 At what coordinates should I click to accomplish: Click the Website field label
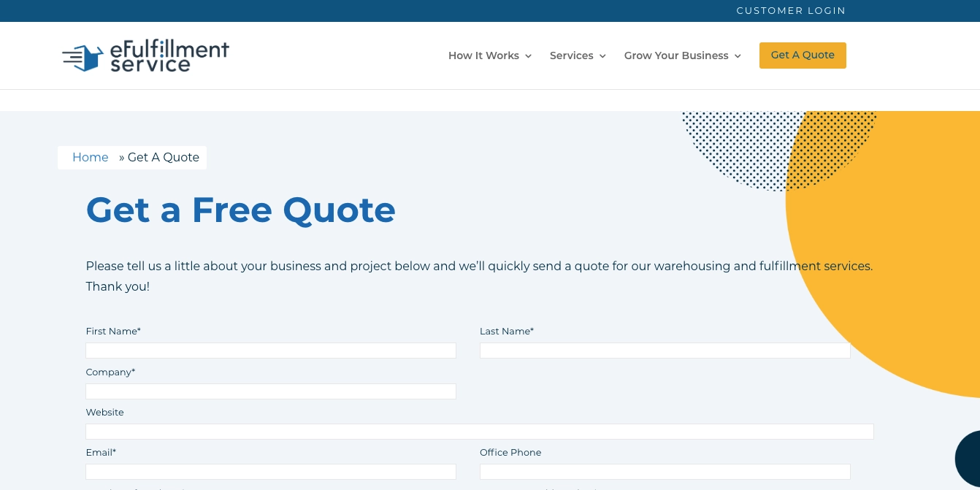point(104,413)
